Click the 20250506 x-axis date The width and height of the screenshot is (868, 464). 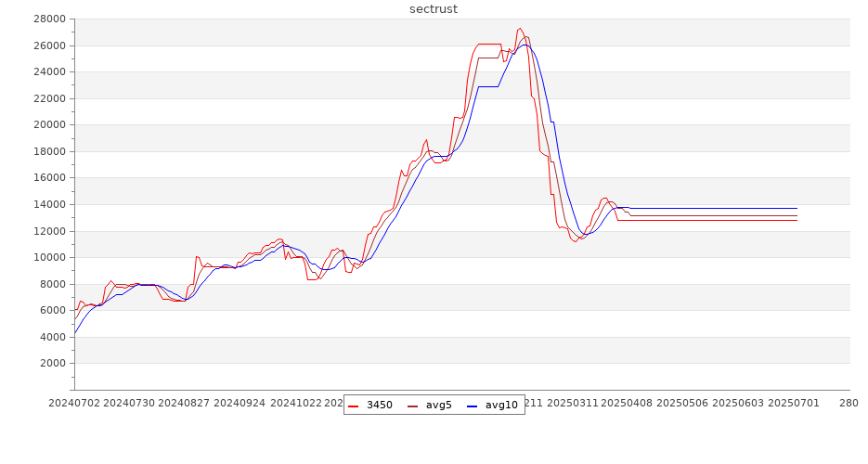point(683,404)
